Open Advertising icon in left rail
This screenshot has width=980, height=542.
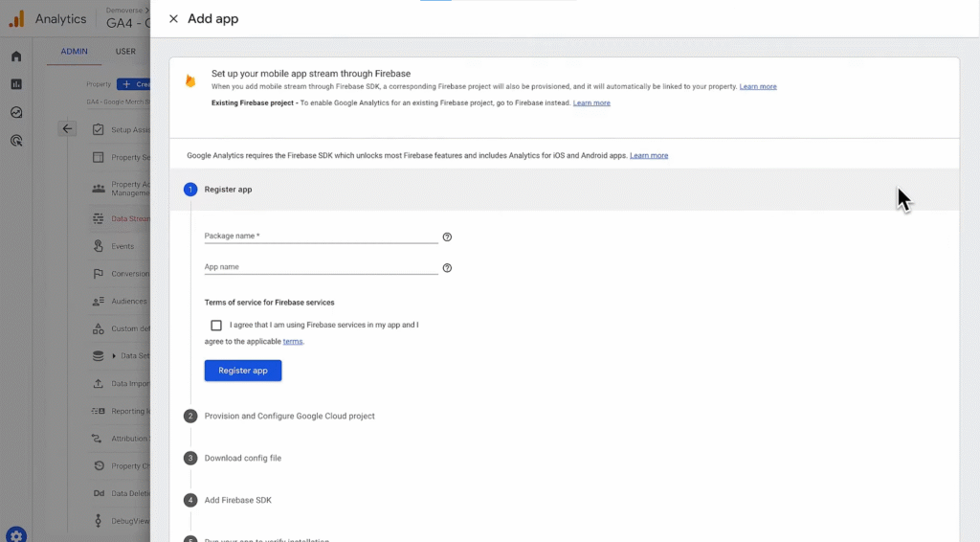point(16,141)
